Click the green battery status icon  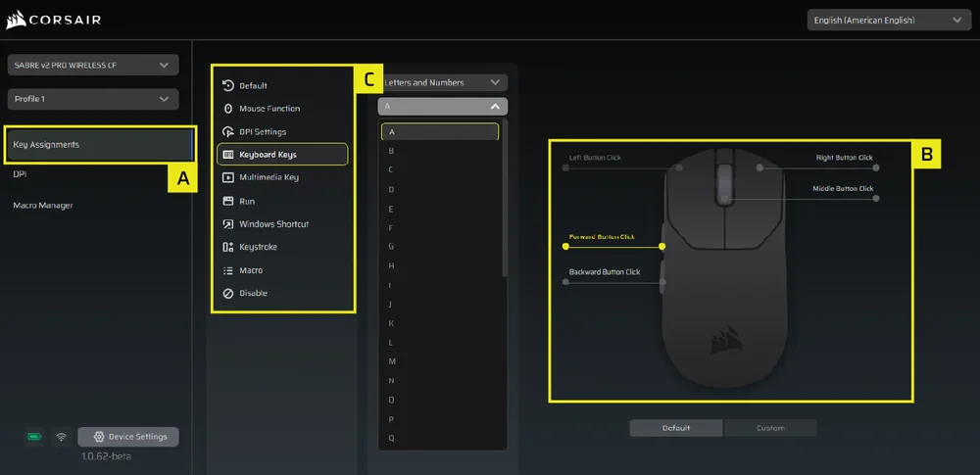tap(34, 437)
